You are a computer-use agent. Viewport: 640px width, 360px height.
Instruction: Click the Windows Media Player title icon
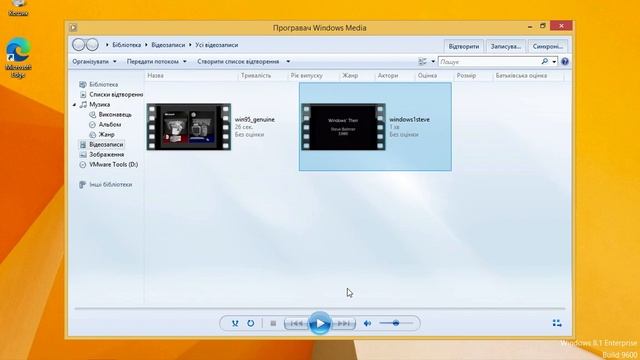coord(73,28)
